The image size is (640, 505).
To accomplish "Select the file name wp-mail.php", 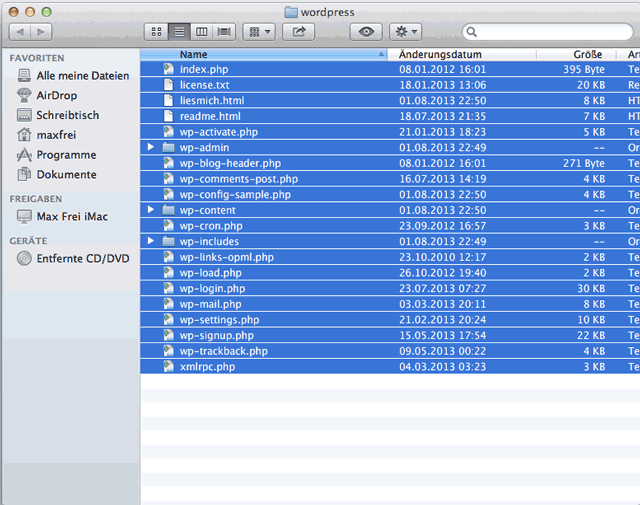I will click(x=210, y=304).
